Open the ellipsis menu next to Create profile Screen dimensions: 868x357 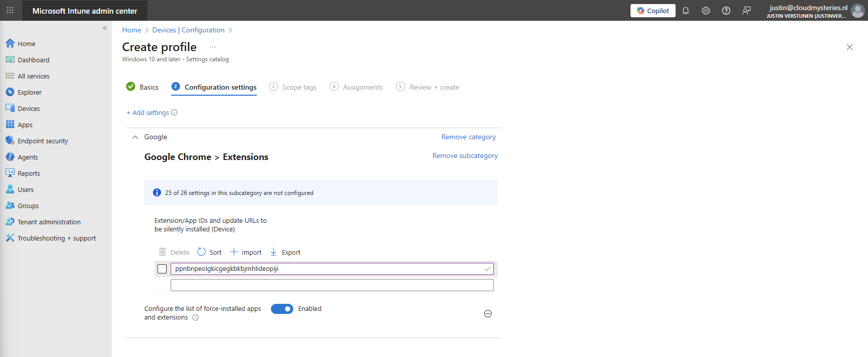click(213, 47)
